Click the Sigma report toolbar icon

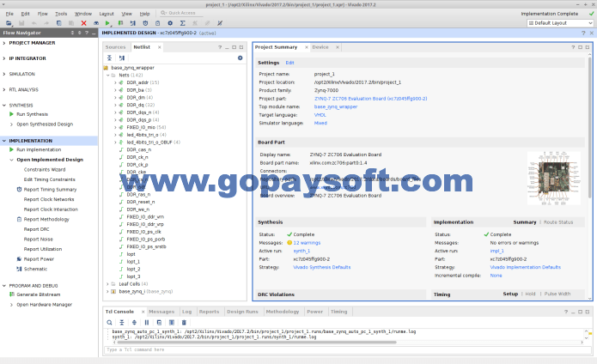[x=183, y=23]
